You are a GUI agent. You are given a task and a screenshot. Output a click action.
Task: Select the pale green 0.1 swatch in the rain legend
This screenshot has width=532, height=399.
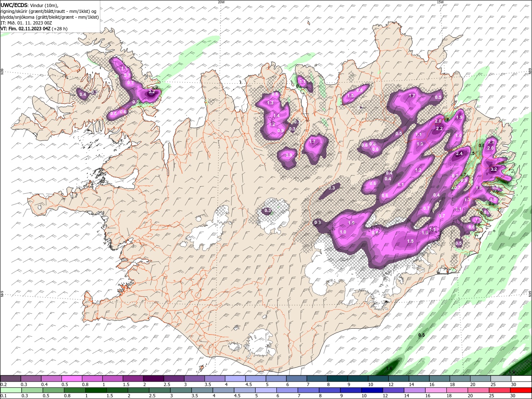(x=11, y=390)
